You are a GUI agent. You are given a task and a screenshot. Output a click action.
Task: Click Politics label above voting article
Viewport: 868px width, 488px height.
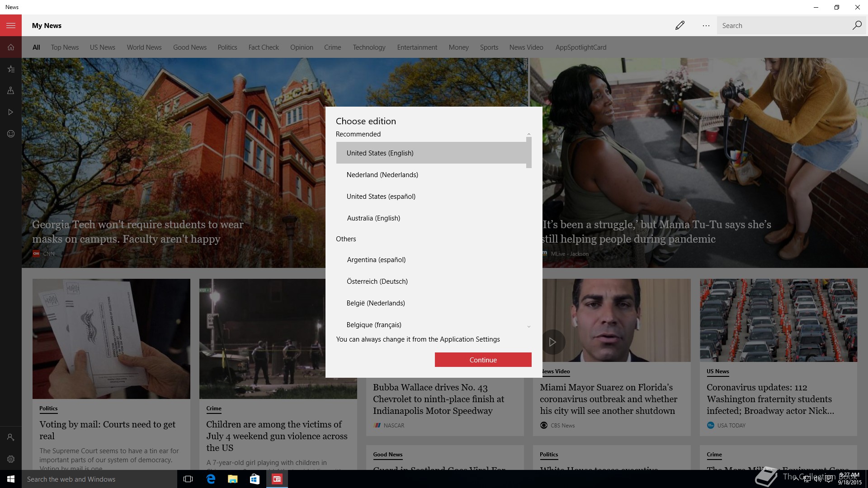[x=48, y=408]
